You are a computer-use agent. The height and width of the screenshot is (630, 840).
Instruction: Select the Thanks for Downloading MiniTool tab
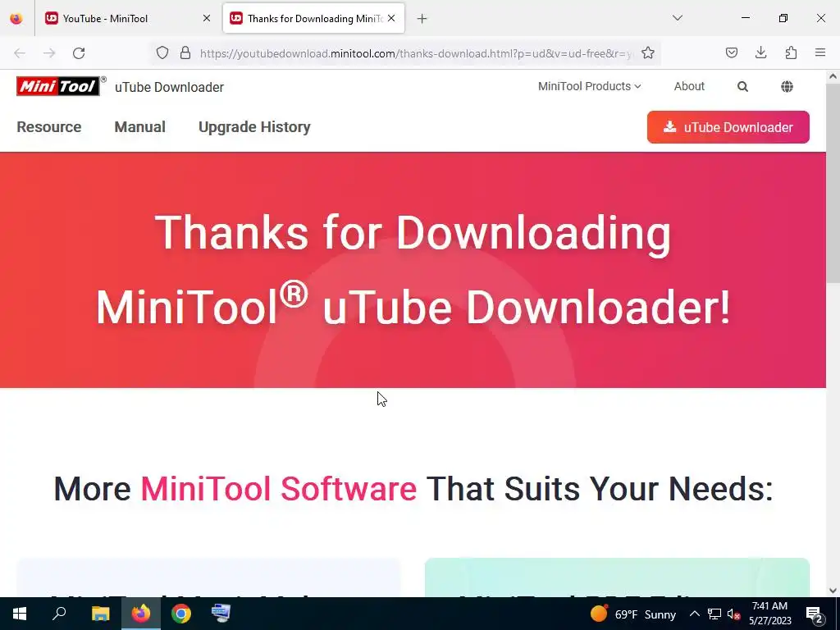[x=313, y=18]
